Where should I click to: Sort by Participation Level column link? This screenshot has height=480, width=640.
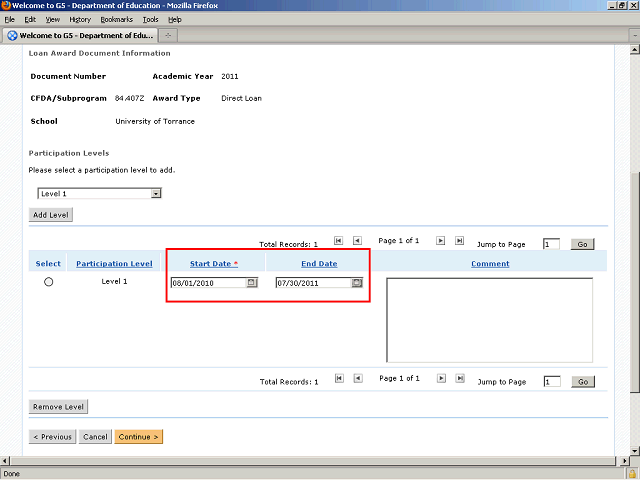114,264
